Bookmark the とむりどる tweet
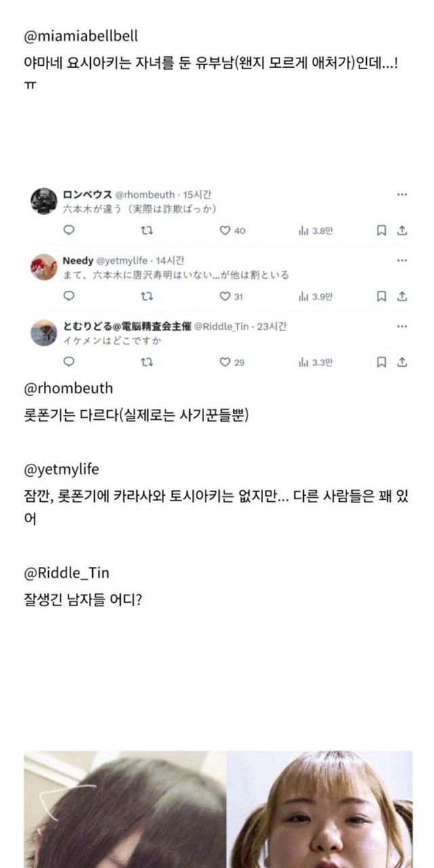The image size is (434, 868). [x=382, y=362]
